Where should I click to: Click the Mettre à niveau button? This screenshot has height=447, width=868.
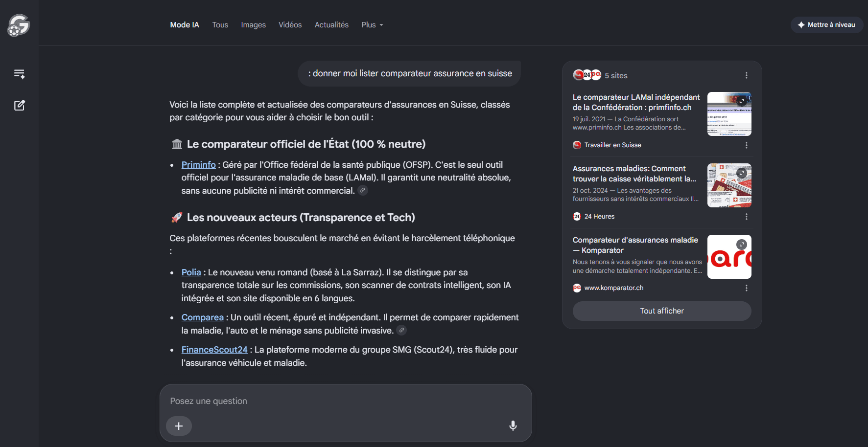(x=826, y=25)
